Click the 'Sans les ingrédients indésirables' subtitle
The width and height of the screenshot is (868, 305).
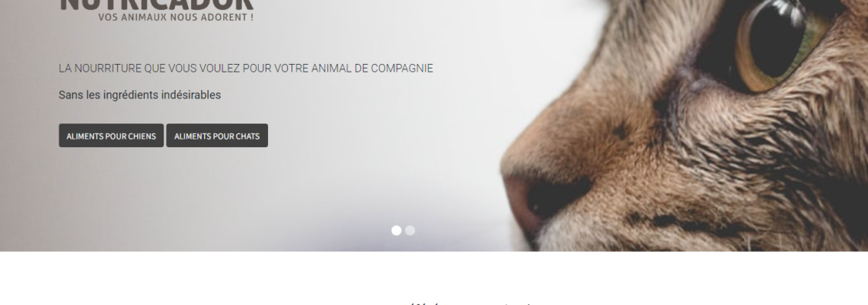(x=139, y=95)
